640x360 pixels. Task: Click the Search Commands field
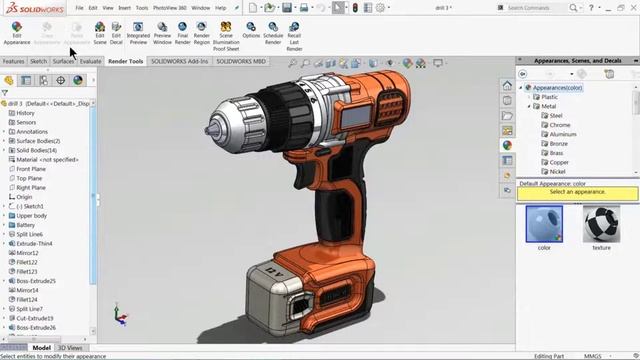click(x=536, y=8)
